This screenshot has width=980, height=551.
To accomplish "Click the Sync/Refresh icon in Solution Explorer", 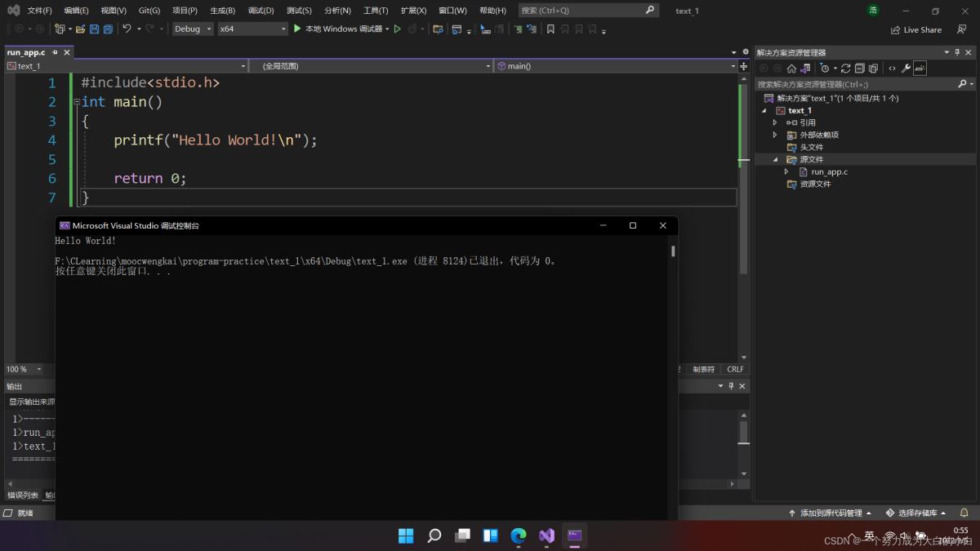I will tap(845, 69).
